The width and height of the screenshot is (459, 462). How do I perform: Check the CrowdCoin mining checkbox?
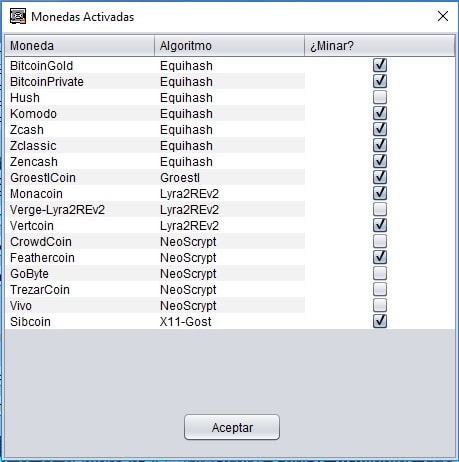[380, 241]
